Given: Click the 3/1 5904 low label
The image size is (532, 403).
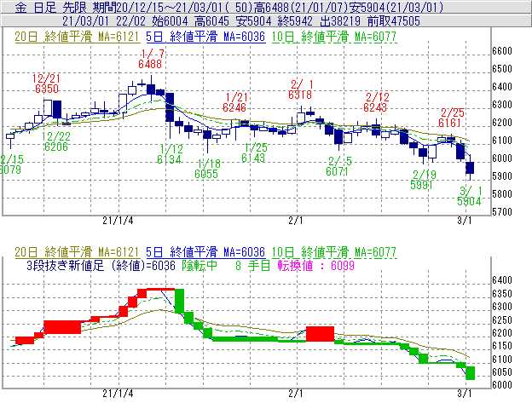Looking at the screenshot, I should pyautogui.click(x=470, y=196).
